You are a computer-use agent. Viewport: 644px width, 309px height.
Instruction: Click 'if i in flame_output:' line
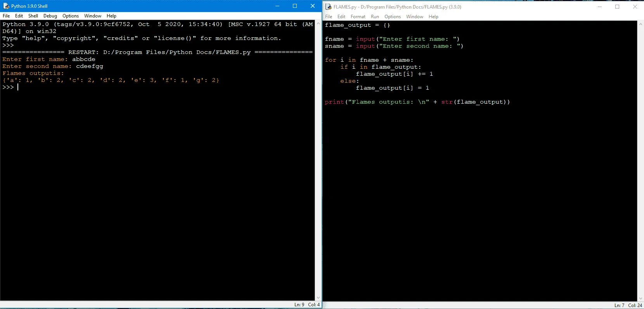coord(381,67)
